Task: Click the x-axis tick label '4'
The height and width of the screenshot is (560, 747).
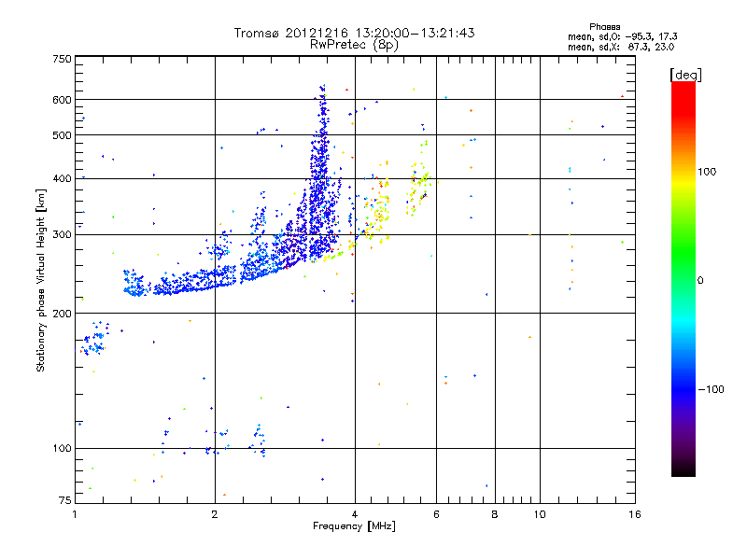Action: click(x=355, y=514)
